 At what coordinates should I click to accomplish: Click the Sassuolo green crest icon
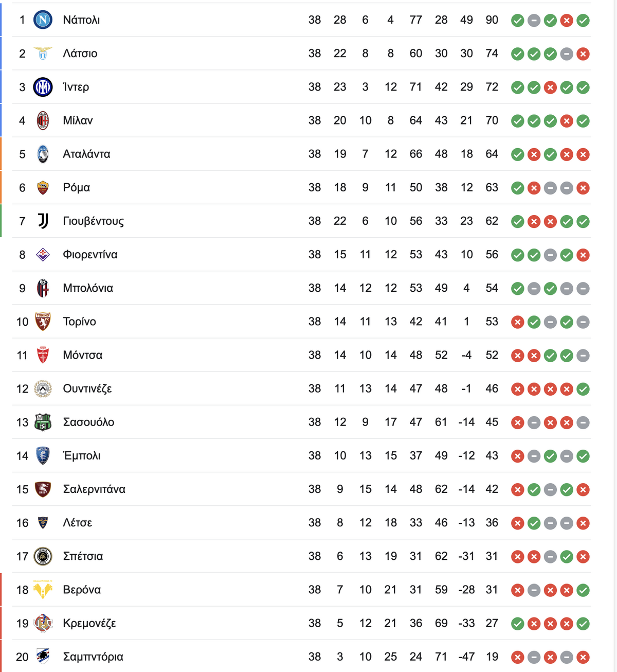click(x=43, y=422)
